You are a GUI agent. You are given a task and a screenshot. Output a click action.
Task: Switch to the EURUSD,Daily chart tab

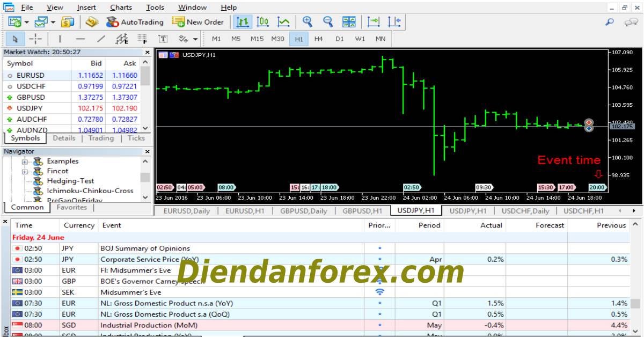click(x=187, y=211)
